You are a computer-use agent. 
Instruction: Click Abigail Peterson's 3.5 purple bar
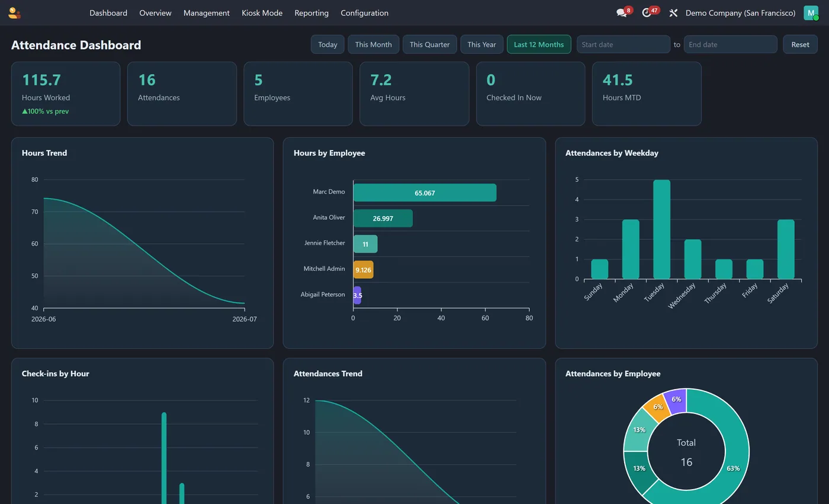click(357, 295)
